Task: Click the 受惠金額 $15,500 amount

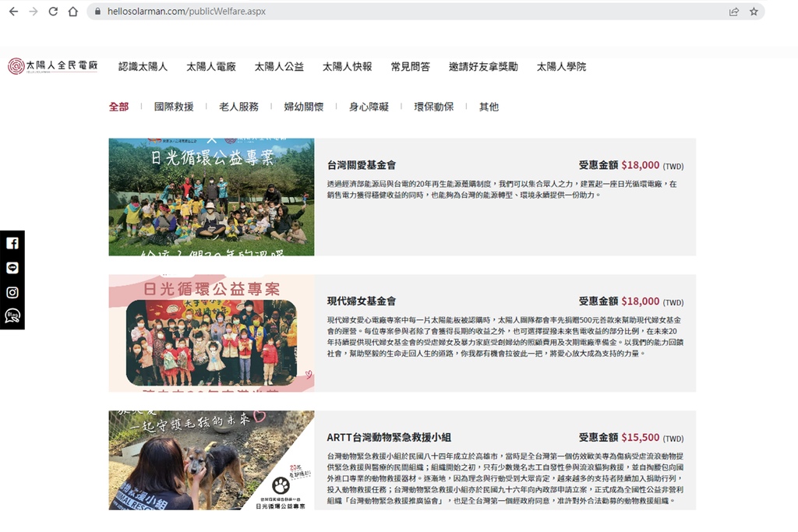Action: tap(631, 438)
